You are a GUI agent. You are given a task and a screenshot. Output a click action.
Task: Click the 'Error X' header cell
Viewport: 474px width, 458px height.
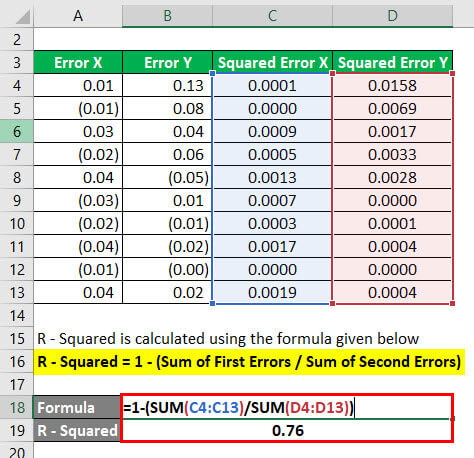[78, 62]
